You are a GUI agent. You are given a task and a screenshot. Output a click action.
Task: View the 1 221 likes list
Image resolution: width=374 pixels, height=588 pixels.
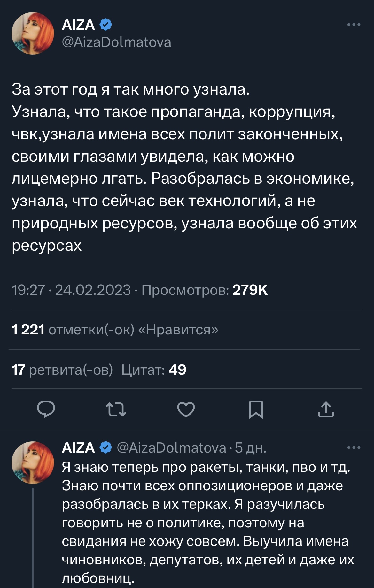[115, 330]
